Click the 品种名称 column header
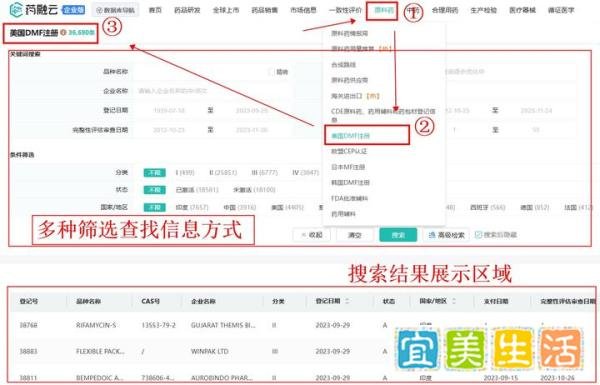600x385 pixels. tap(88, 302)
